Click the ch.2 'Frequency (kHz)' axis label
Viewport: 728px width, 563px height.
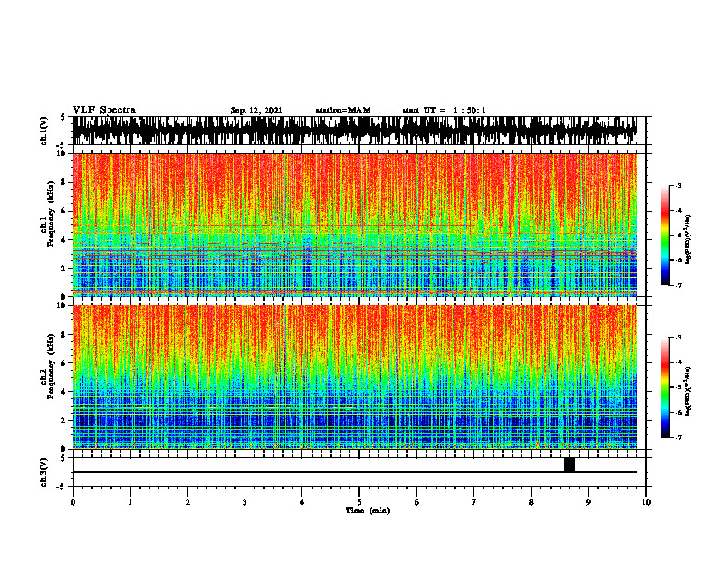point(51,366)
